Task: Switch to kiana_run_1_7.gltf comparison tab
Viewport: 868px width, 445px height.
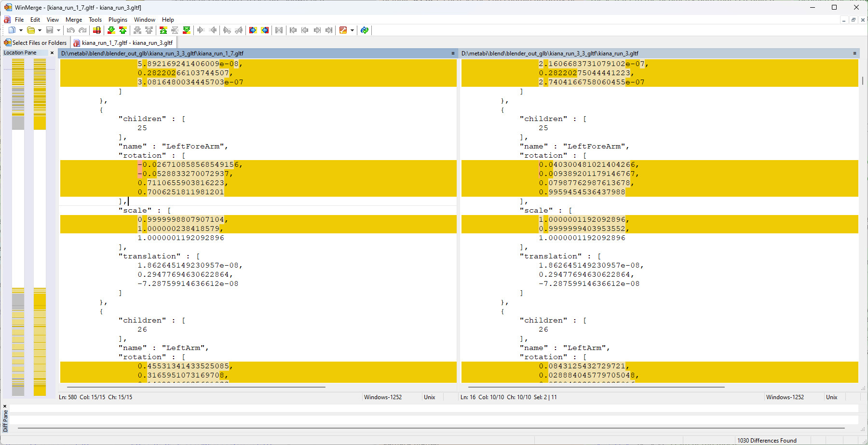Action: point(123,43)
